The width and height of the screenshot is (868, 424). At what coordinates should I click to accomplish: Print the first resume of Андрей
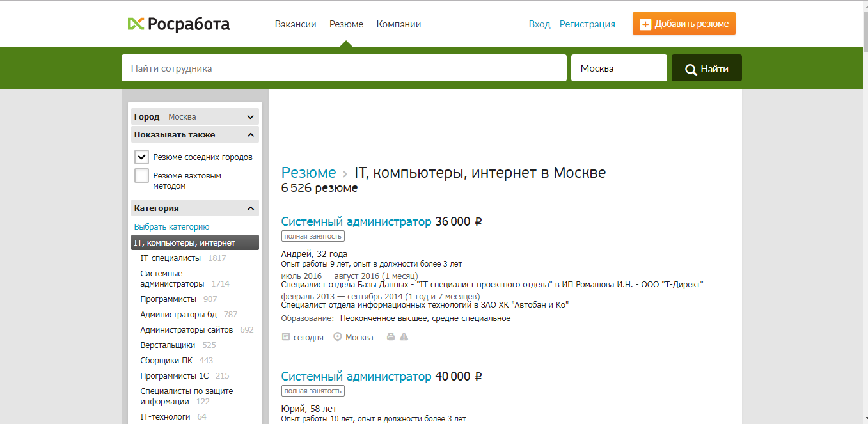pyautogui.click(x=390, y=336)
